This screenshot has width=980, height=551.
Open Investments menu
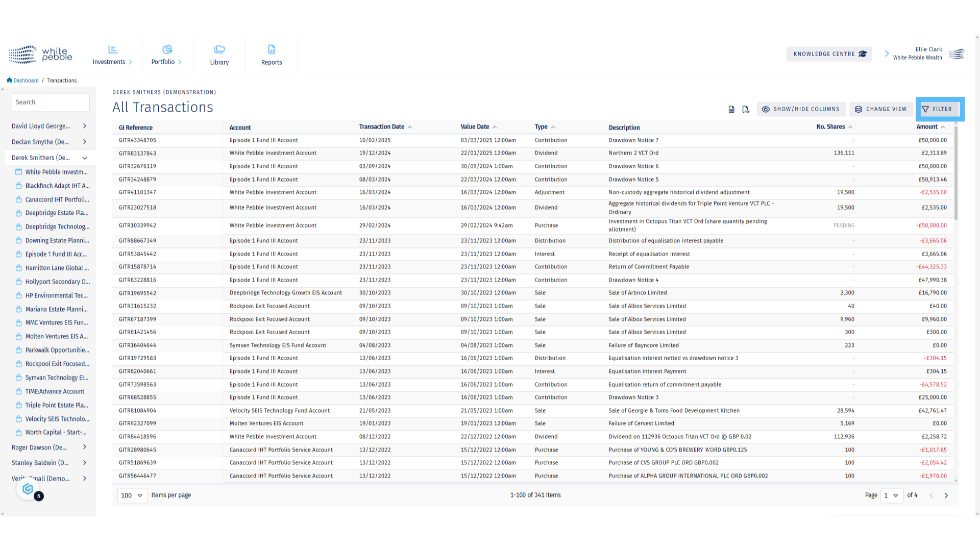[x=112, y=55]
